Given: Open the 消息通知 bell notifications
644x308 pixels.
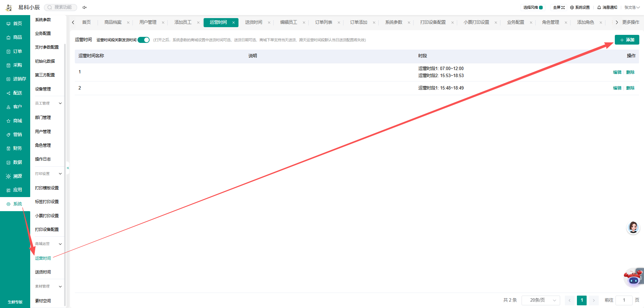Looking at the screenshot, I should click(x=607, y=7).
